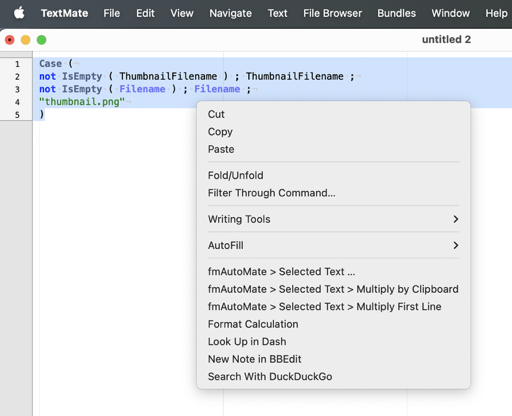Click line number 4 in the gutter

pos(17,102)
